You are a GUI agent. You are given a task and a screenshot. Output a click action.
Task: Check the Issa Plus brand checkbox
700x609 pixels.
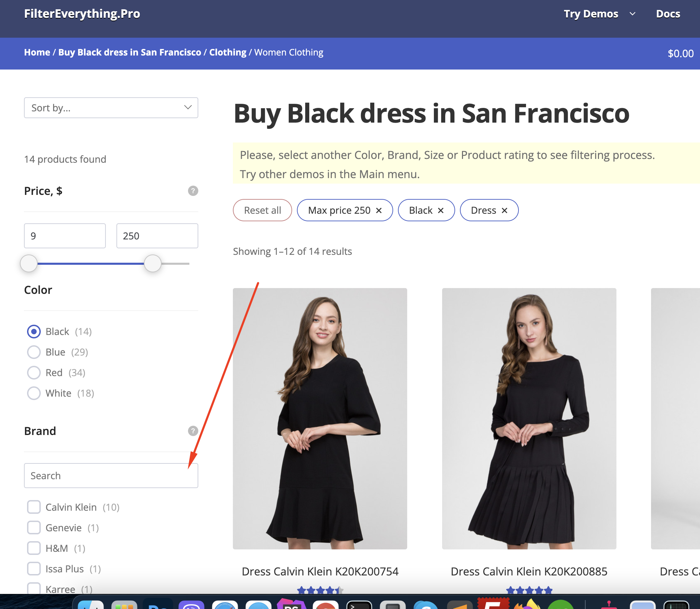pos(34,569)
